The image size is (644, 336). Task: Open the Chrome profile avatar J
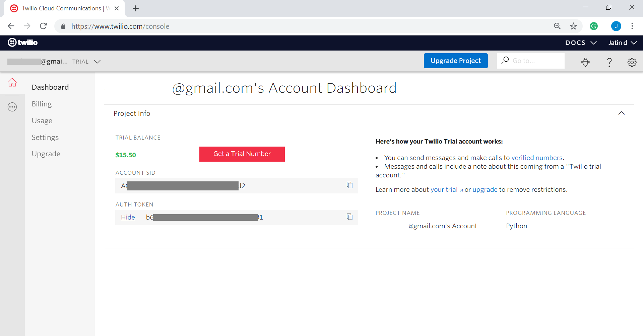coord(616,26)
